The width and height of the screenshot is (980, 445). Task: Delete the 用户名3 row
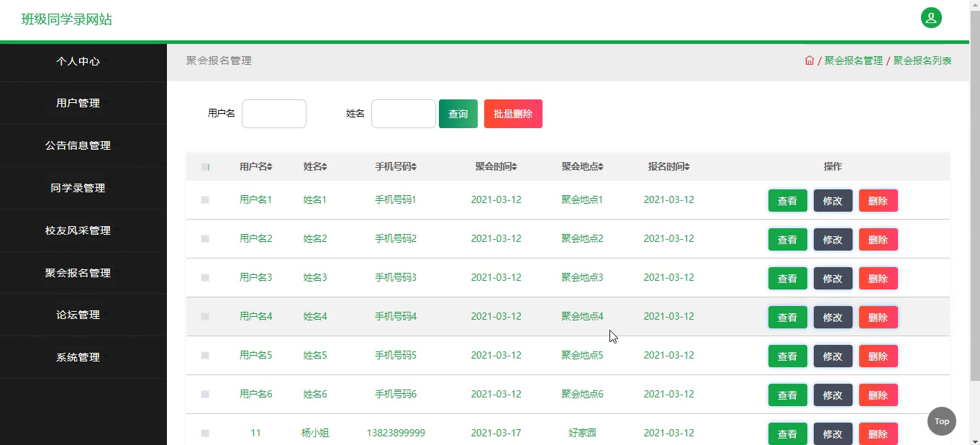coord(879,279)
